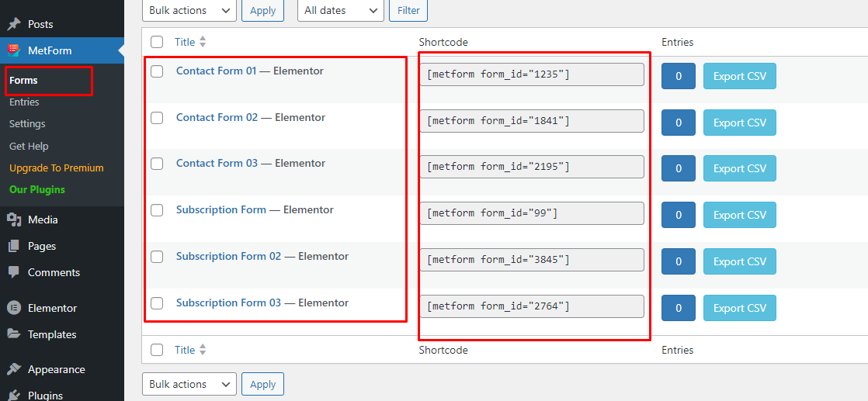Open the Upgrade To Premium link
The width and height of the screenshot is (868, 401).
(x=57, y=168)
